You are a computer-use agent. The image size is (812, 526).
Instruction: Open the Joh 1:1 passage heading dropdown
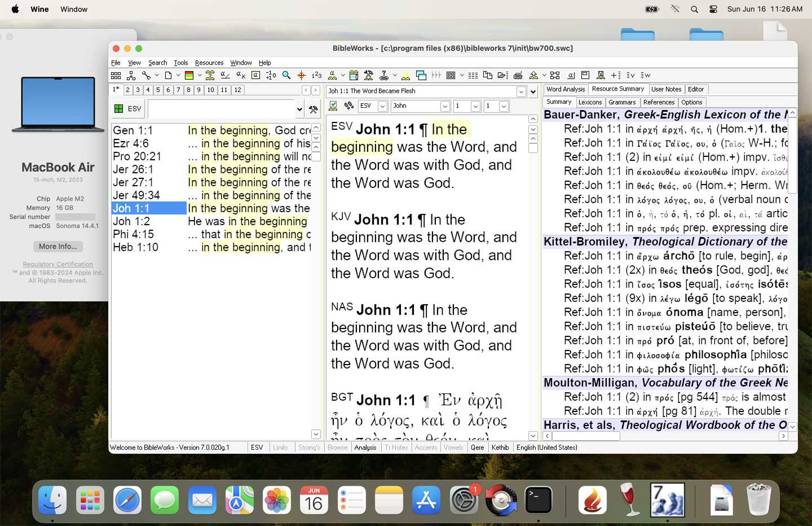[x=521, y=91]
